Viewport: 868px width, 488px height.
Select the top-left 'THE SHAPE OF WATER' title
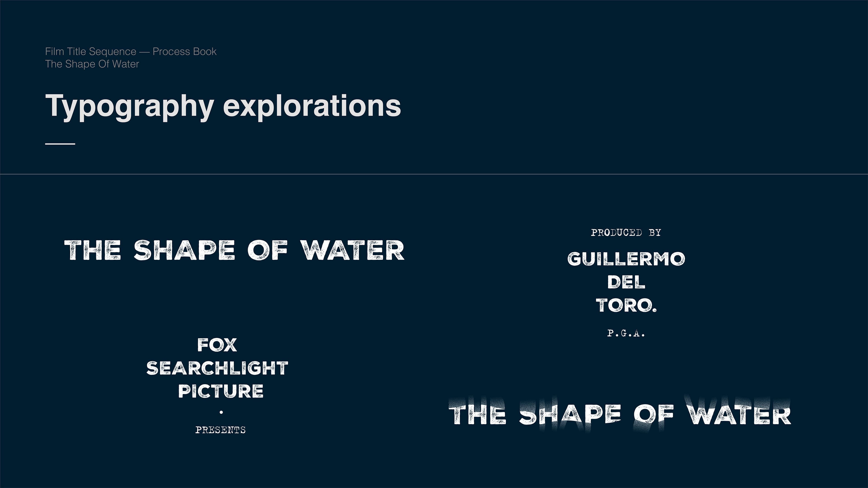(234, 250)
